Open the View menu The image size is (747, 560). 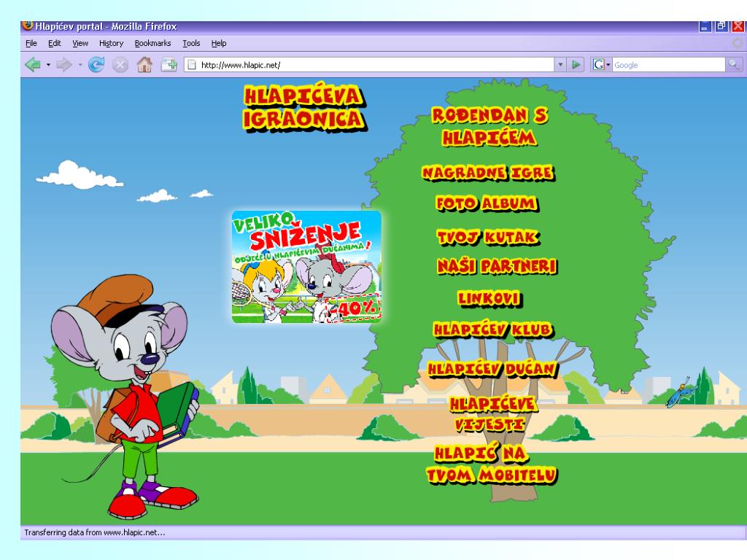[x=80, y=43]
